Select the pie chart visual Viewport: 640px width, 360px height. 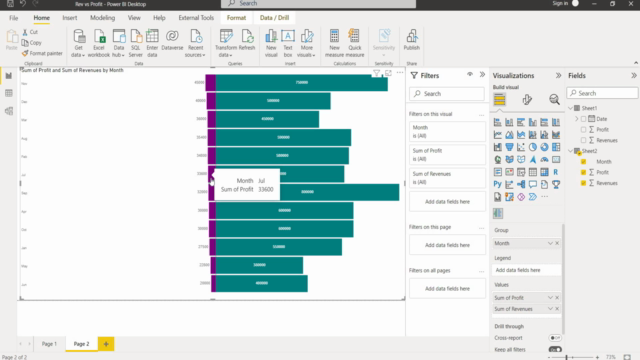pos(533,147)
